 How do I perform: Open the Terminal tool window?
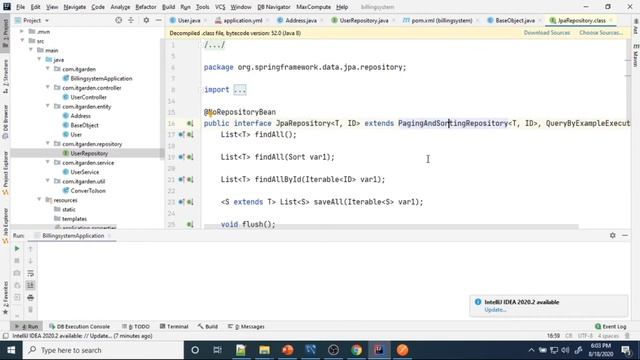coord(174,327)
